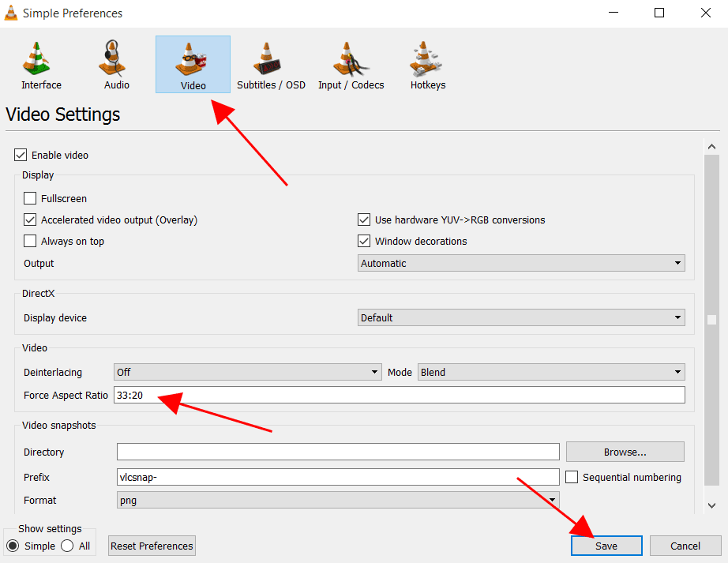Click the vertical scrollbar down arrow
This screenshot has height=563, width=728.
click(711, 505)
